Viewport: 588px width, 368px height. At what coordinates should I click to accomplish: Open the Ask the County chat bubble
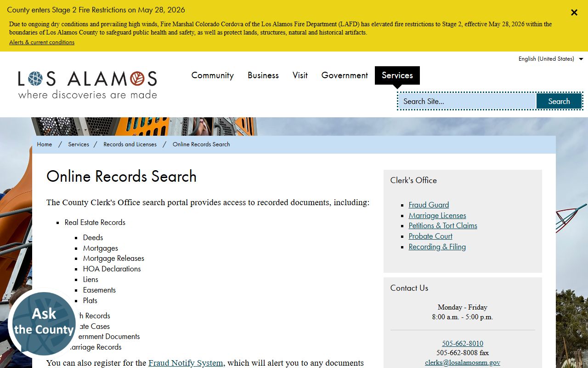click(44, 324)
